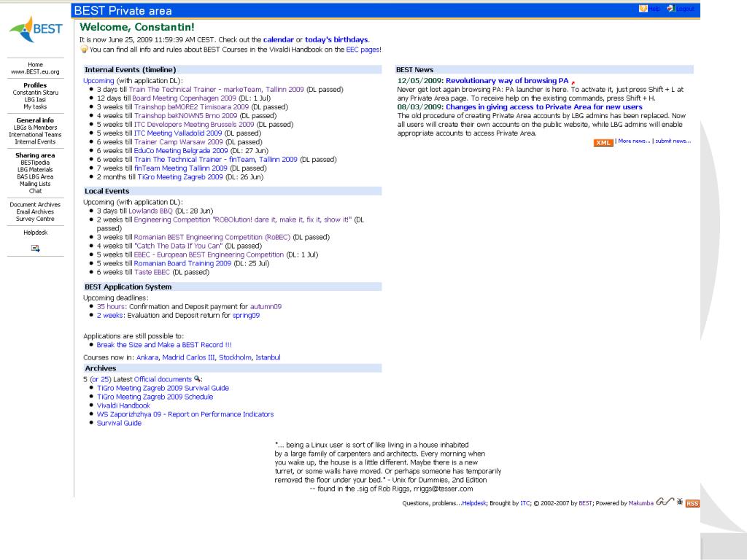The image size is (747, 560).
Task: Click the lightbulb tip icon
Action: click(84, 49)
